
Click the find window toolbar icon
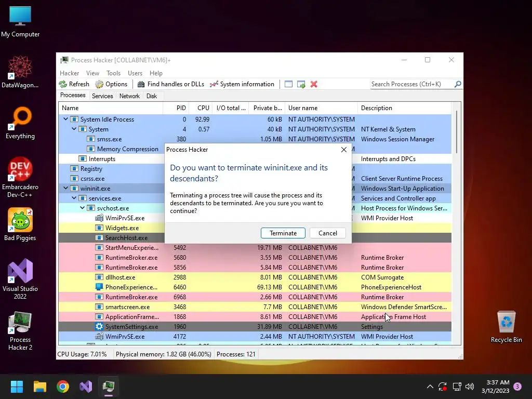[x=288, y=84]
